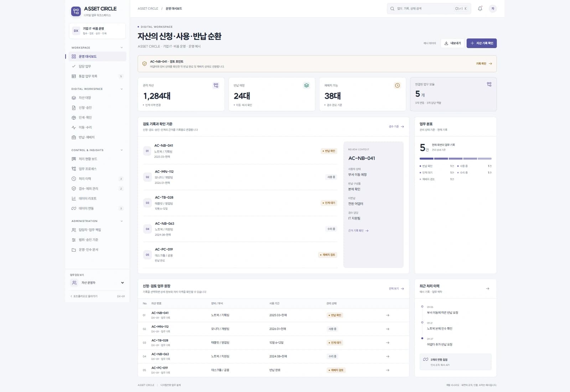
Task: Open the notification bell icon
Action: 480,9
